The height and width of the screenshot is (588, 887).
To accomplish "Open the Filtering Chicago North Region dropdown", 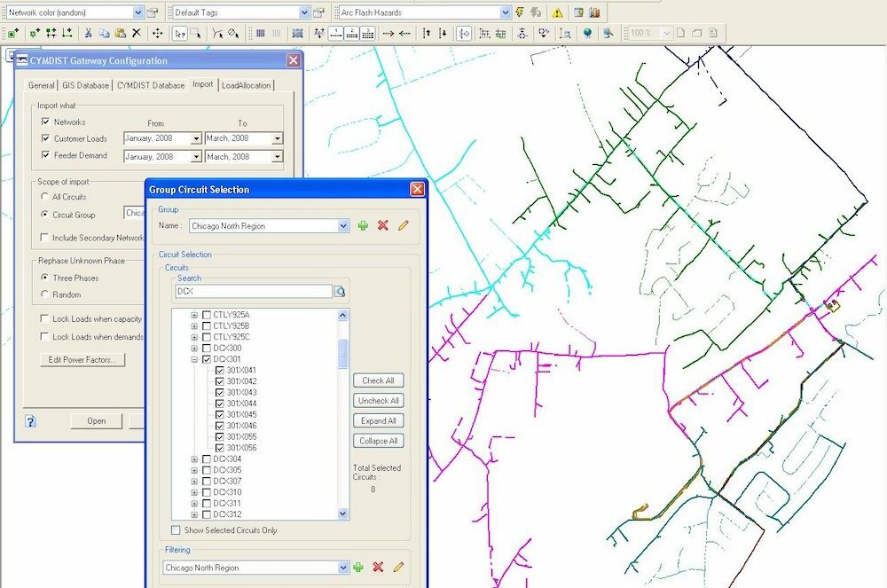I will (x=343, y=567).
